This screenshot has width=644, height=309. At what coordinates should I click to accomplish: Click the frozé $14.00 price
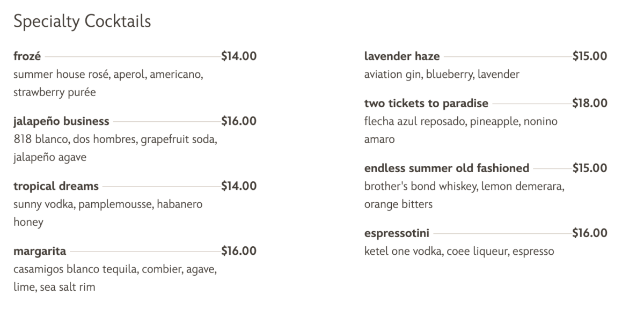239,56
